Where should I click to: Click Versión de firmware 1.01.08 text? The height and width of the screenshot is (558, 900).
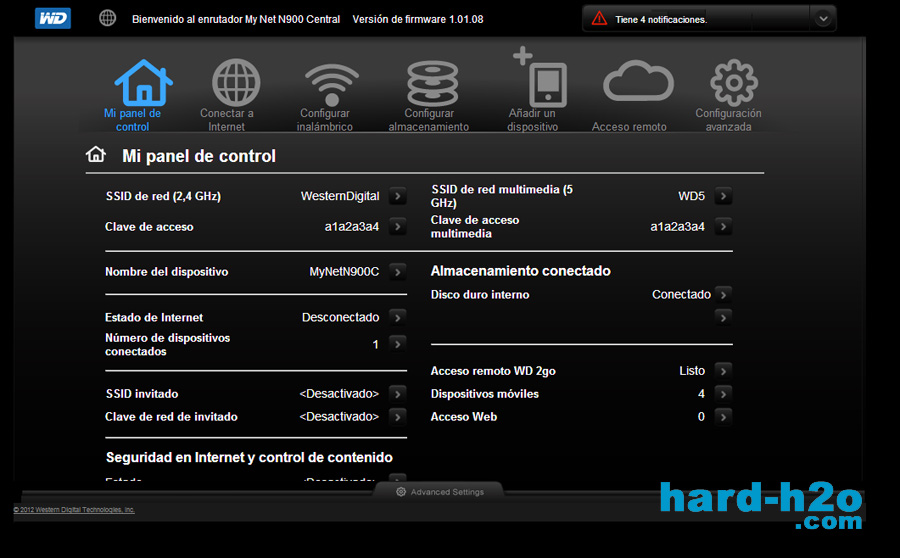[x=418, y=19]
